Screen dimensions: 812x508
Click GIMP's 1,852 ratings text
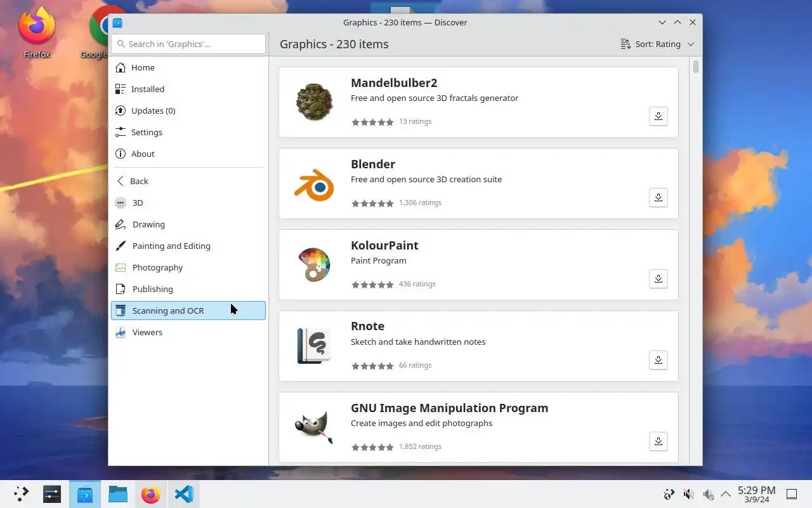(x=420, y=446)
